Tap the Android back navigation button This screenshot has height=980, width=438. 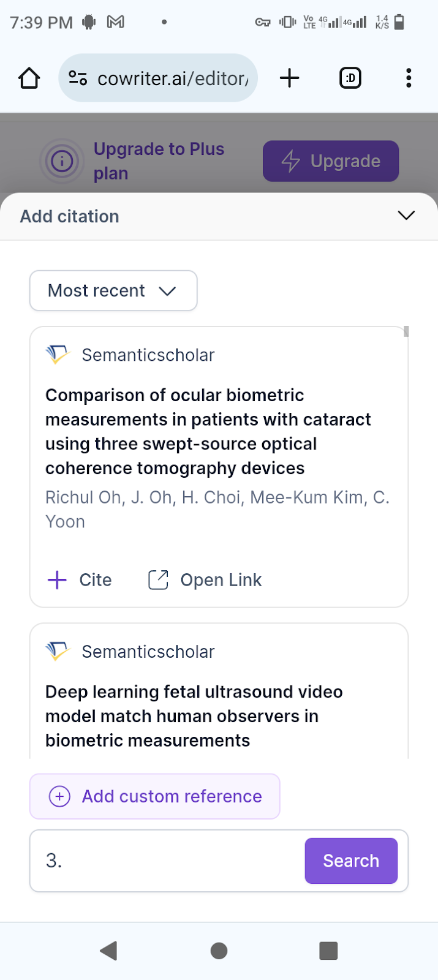coord(108,951)
